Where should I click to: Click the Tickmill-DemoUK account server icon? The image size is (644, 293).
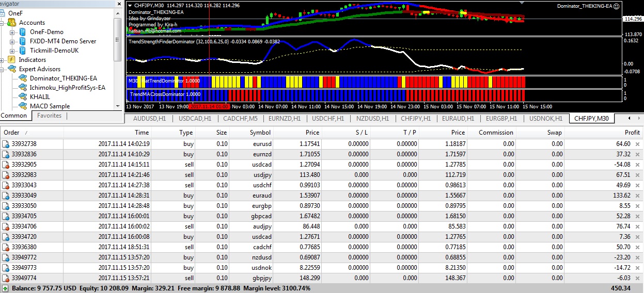click(23, 51)
